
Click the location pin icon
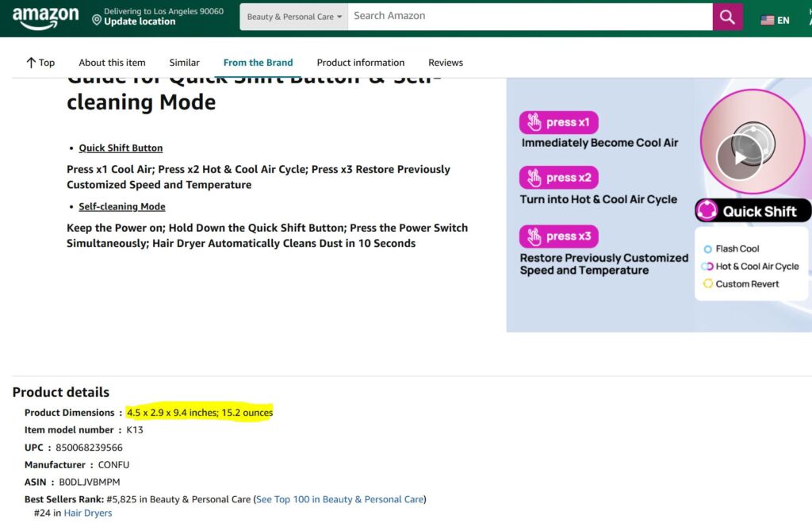(97, 20)
